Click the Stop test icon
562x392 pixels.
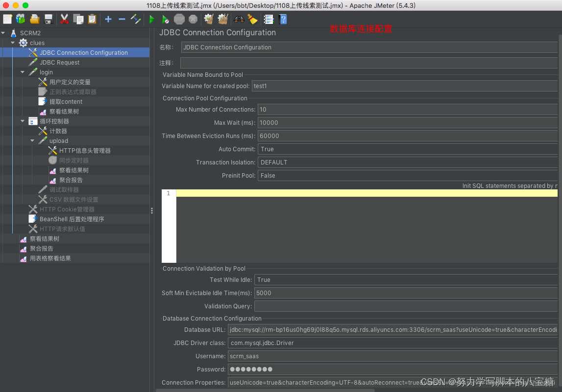coord(179,20)
